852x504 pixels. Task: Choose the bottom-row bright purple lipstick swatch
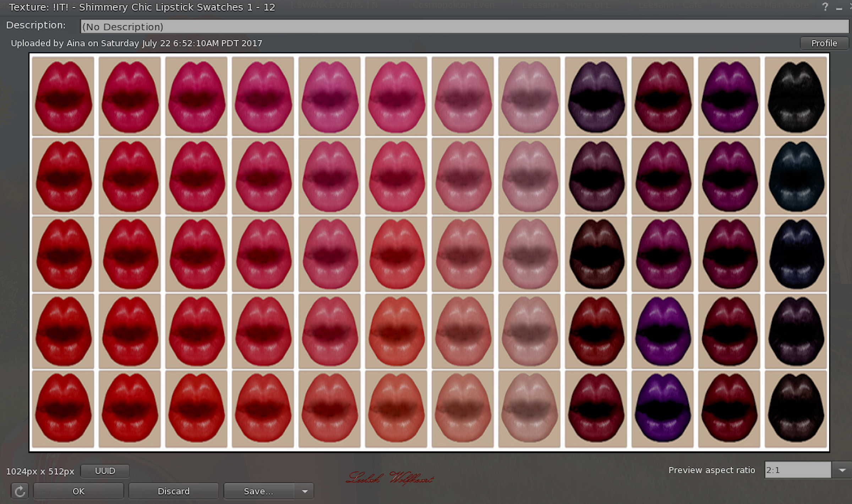click(662, 408)
